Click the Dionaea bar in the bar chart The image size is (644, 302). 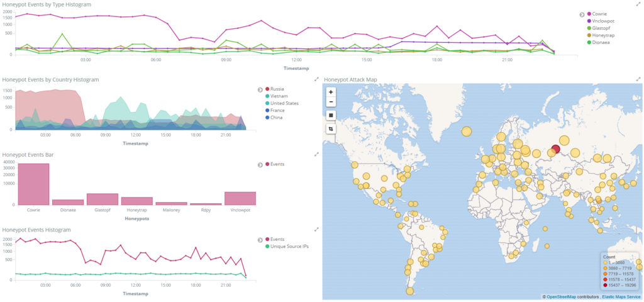click(x=68, y=202)
